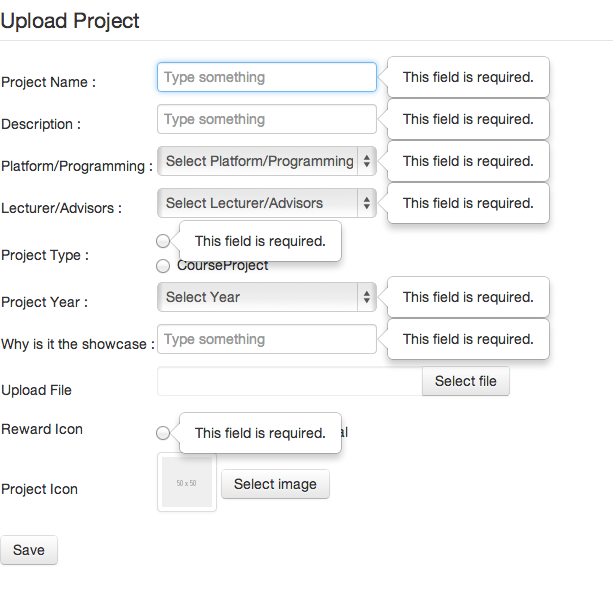The image size is (613, 592).
Task: Click the 'Upload File' label
Action: coord(37,390)
